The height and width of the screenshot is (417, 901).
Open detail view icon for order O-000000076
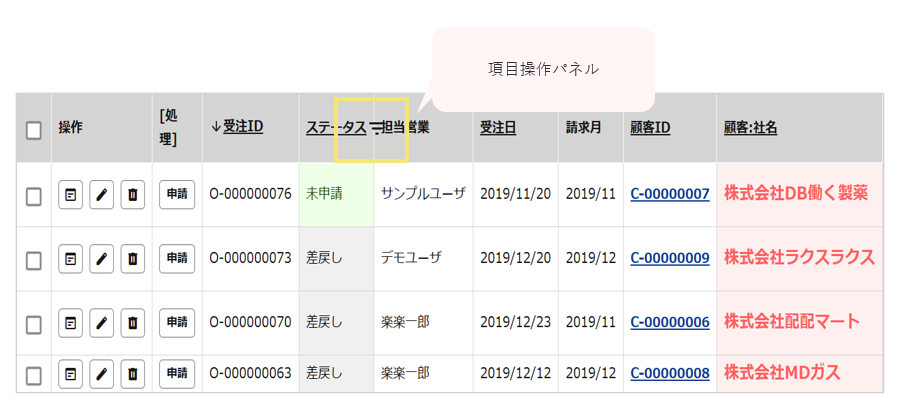[x=70, y=195]
